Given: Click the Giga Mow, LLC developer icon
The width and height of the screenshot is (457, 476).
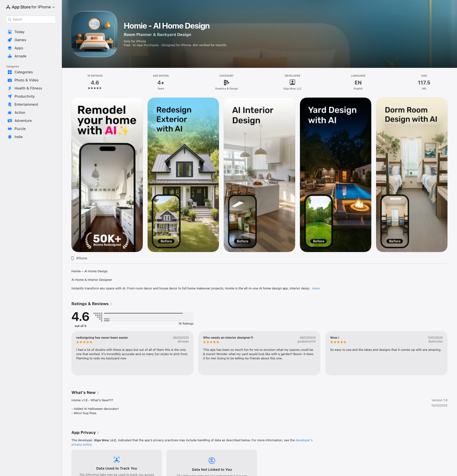Looking at the screenshot, I should 292,82.
